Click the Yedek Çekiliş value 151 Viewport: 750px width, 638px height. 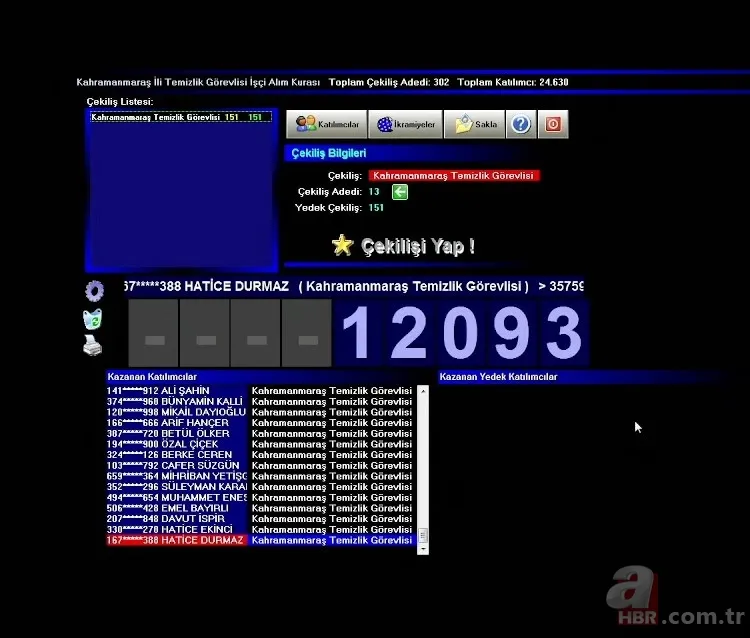point(376,208)
